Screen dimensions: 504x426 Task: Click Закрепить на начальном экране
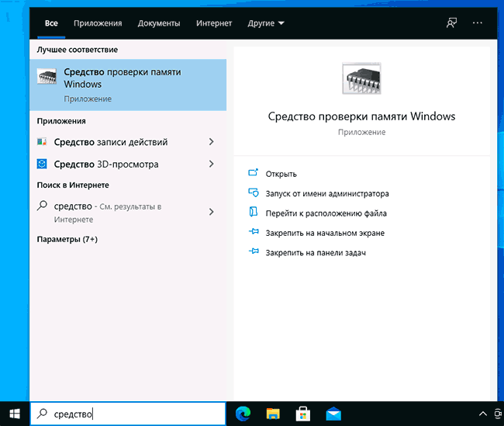click(x=325, y=233)
